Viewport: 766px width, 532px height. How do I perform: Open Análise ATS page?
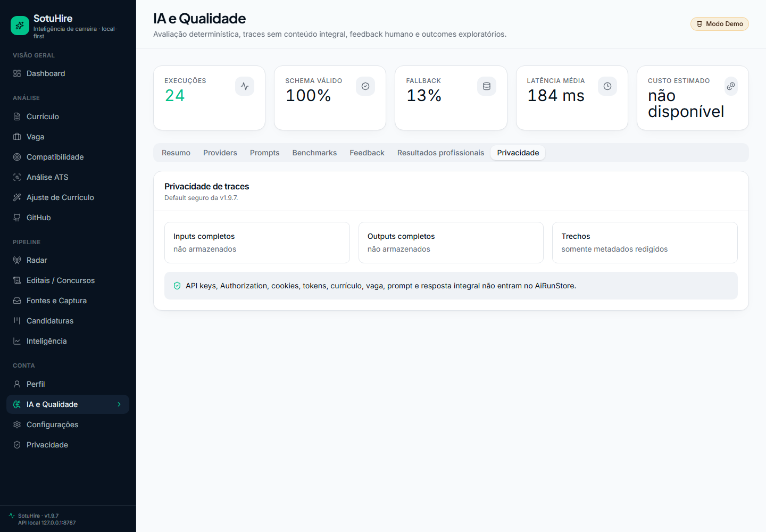pyautogui.click(x=68, y=177)
